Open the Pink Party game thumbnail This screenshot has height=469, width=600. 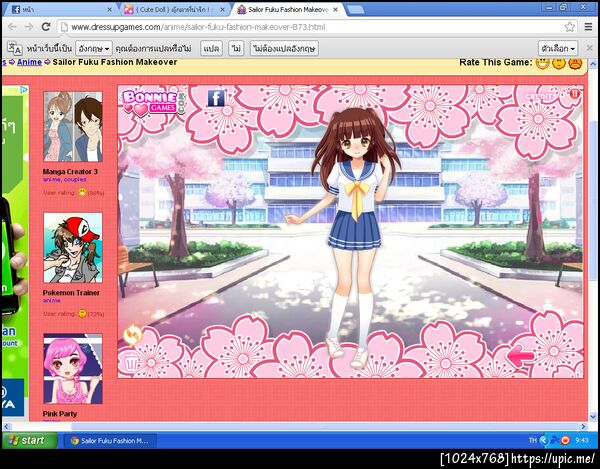[x=73, y=368]
